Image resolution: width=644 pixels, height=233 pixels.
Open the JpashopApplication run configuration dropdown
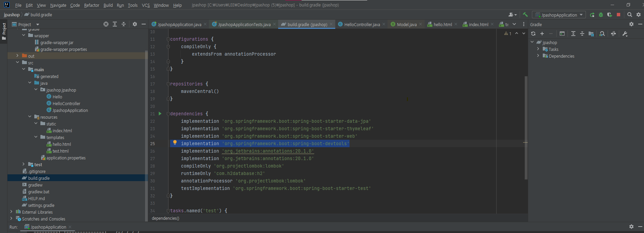[x=559, y=15]
